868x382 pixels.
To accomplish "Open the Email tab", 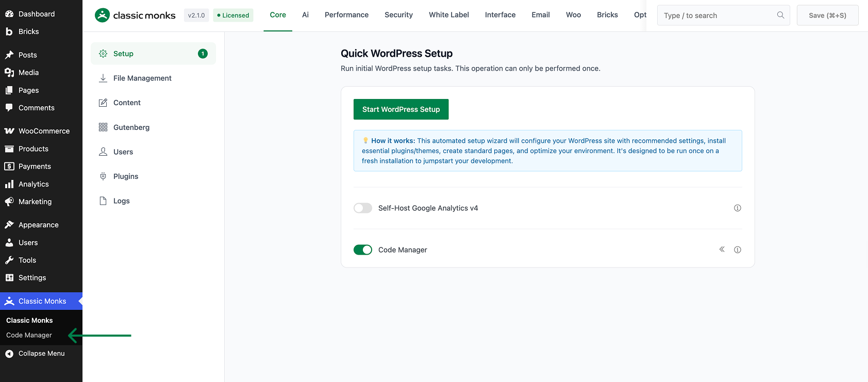I will 541,15.
